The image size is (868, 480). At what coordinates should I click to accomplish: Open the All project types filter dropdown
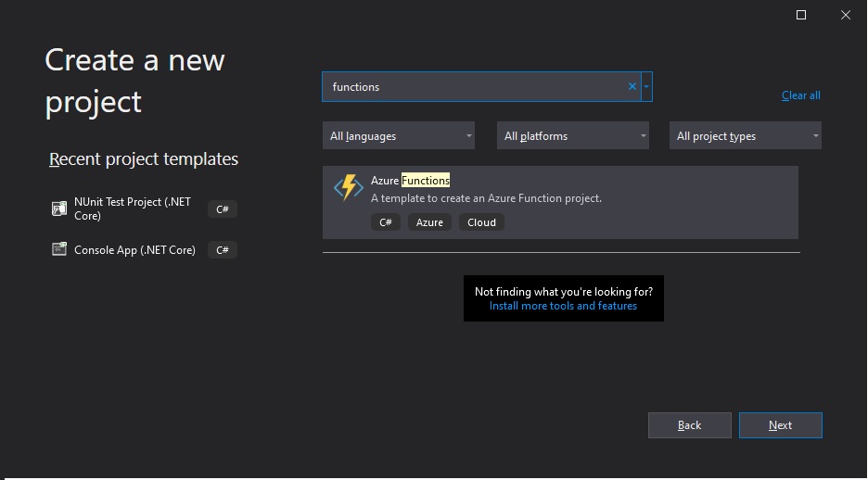[x=745, y=135]
